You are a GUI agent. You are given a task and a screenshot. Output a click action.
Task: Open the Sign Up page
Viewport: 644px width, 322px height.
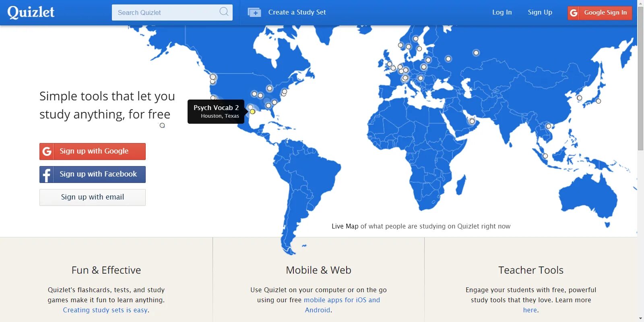(x=540, y=12)
